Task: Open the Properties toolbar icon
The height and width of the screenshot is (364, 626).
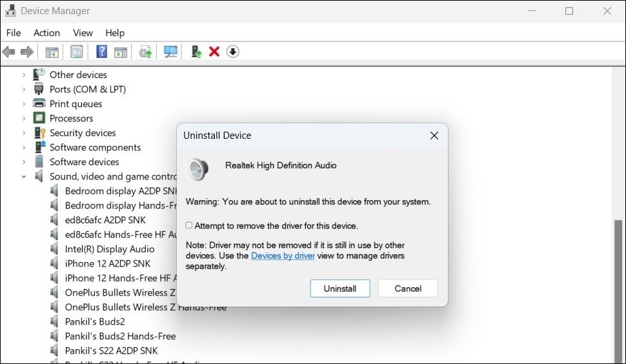Action: 77,52
